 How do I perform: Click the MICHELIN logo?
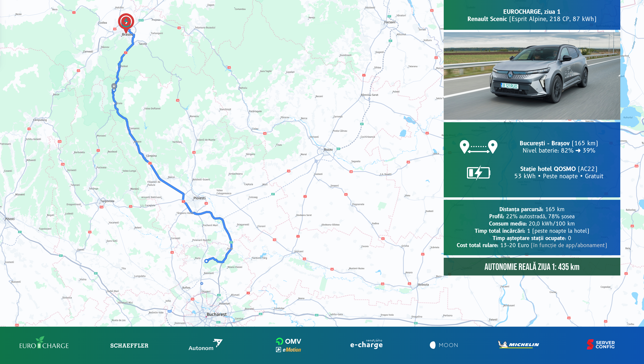(x=518, y=345)
